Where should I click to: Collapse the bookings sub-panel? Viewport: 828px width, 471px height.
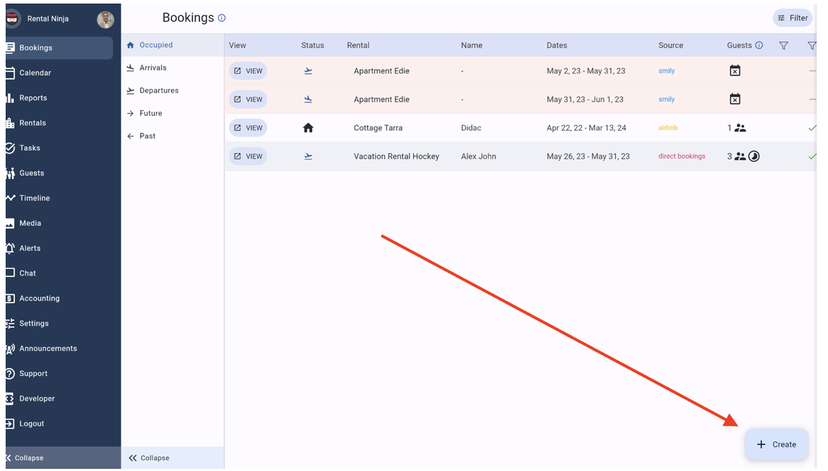coord(148,458)
